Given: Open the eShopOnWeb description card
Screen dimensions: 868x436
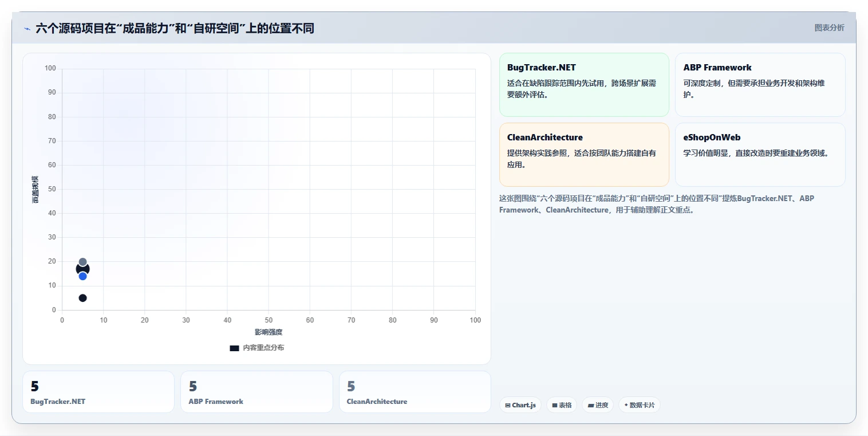Looking at the screenshot, I should [x=760, y=155].
